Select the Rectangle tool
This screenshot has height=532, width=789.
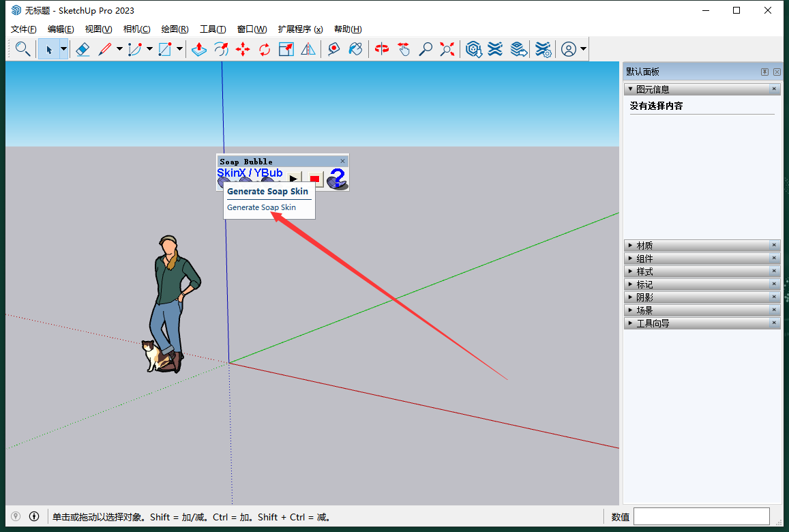(x=164, y=48)
